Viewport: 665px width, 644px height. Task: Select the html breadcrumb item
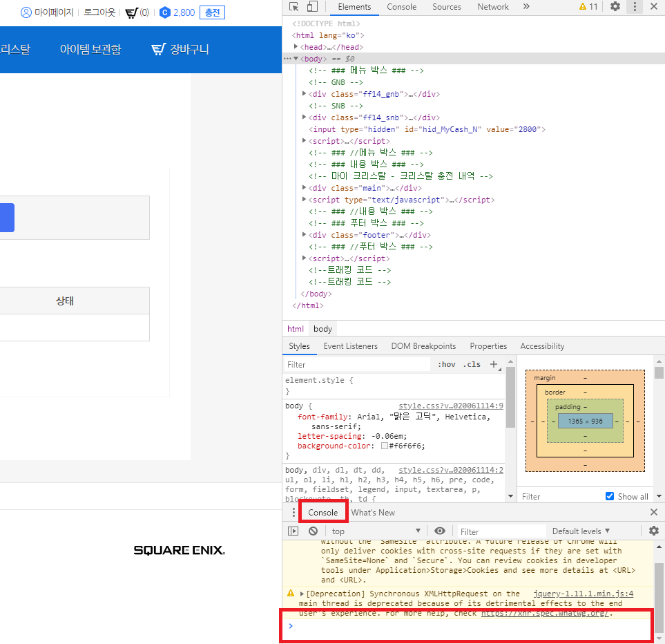(296, 329)
